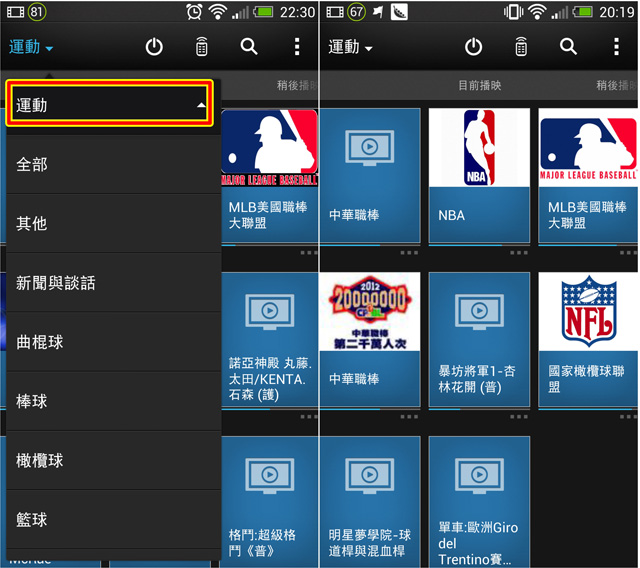Select 全部 from the category list
Image resolution: width=640 pixels, height=568 pixels.
113,164
